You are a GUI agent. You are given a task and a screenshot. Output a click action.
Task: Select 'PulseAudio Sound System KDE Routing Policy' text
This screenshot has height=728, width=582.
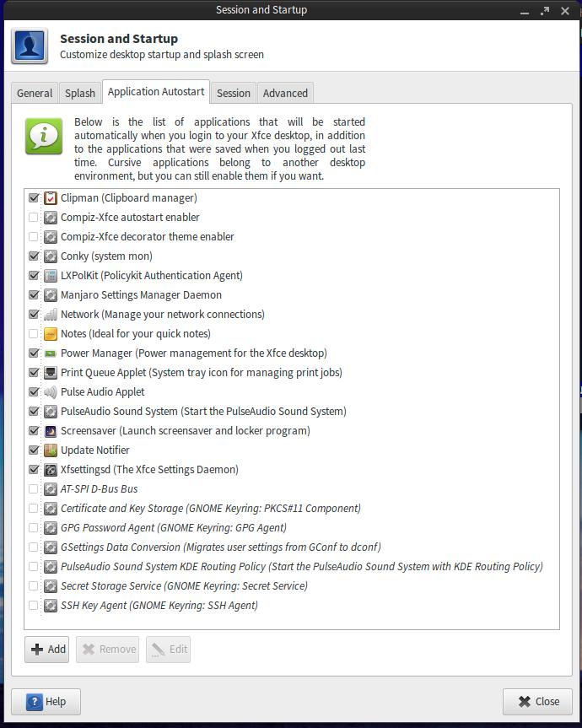pyautogui.click(x=302, y=566)
